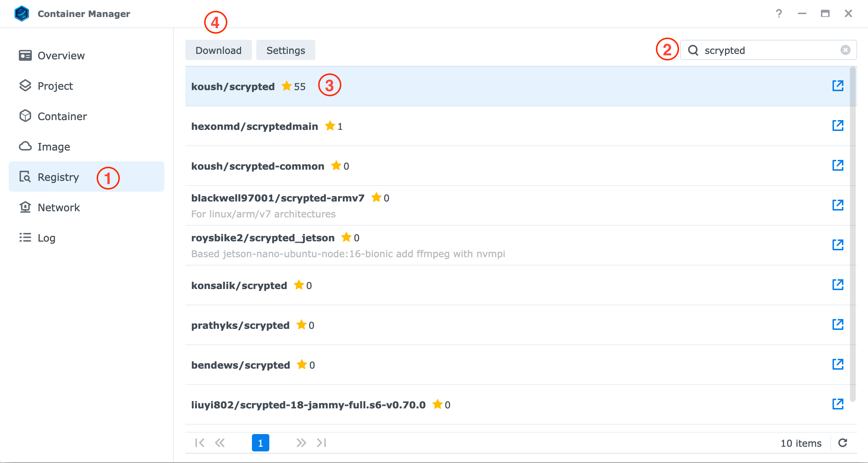Refresh the registry results list
Viewport: 868px width, 463px height.
843,443
